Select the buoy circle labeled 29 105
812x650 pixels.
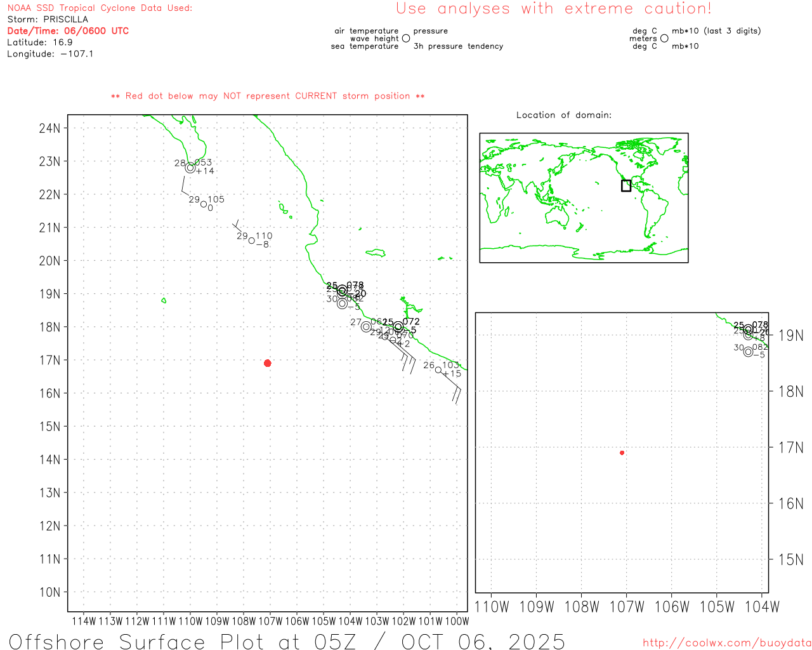[x=204, y=204]
